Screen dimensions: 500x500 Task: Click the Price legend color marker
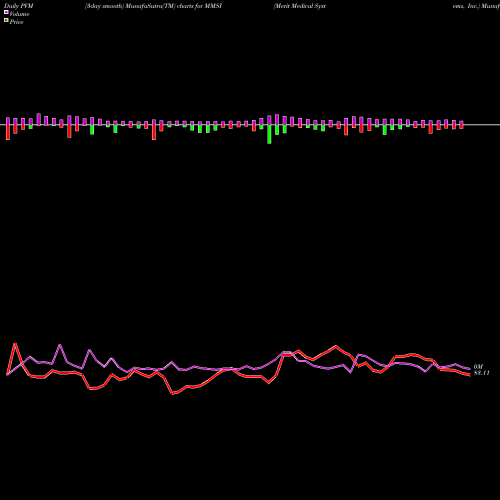tap(6, 21)
